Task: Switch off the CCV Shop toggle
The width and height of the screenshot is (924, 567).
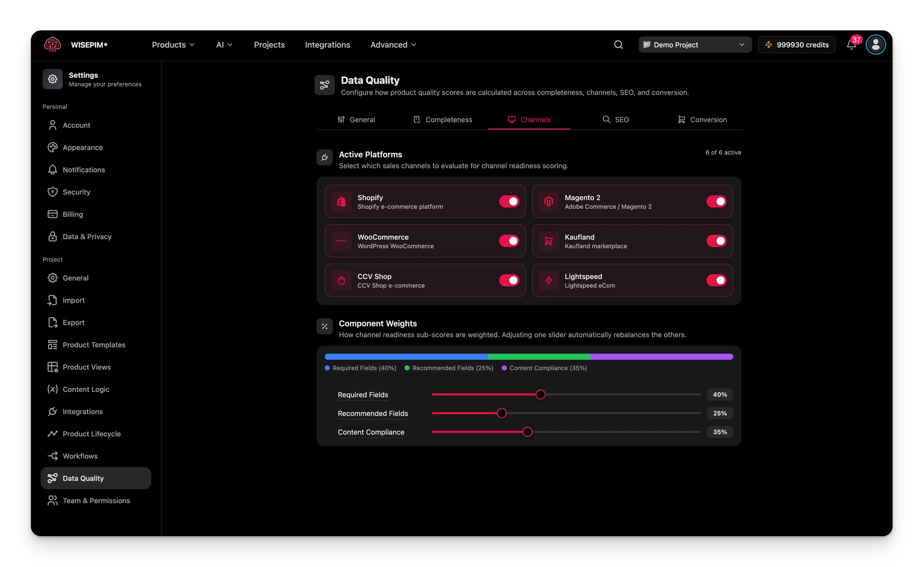Action: [509, 280]
